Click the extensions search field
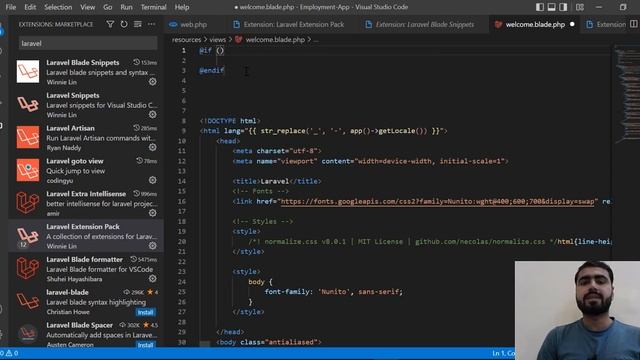This screenshot has width=640, height=360. (88, 43)
